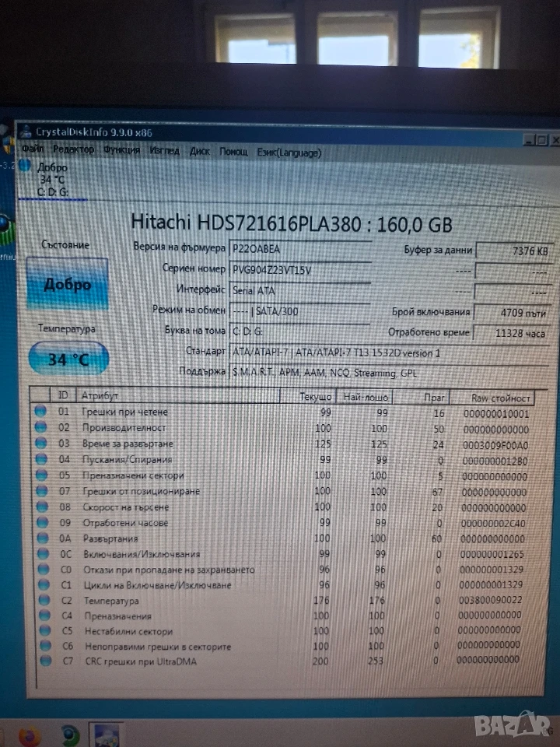Click the Праг column header
560x747 pixels.
(421, 398)
